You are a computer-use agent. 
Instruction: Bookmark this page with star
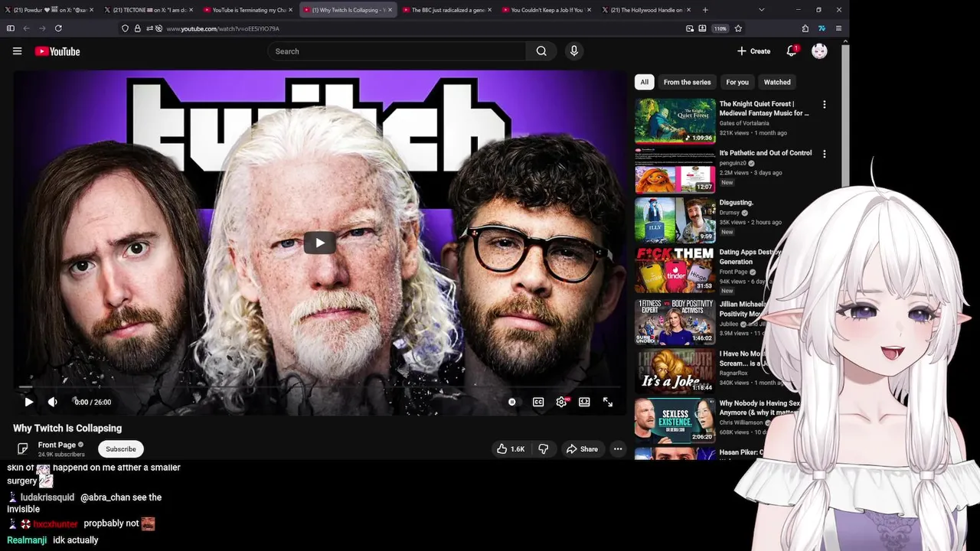pos(738,28)
